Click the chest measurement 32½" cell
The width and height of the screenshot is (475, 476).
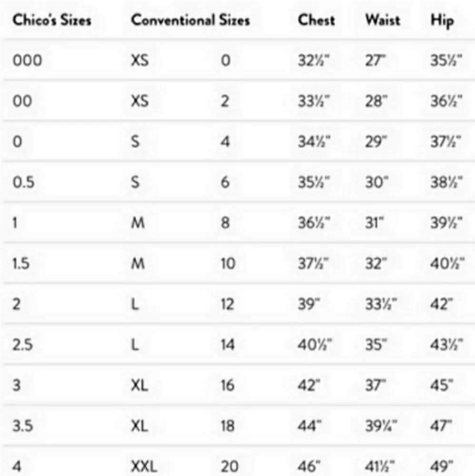click(x=314, y=61)
